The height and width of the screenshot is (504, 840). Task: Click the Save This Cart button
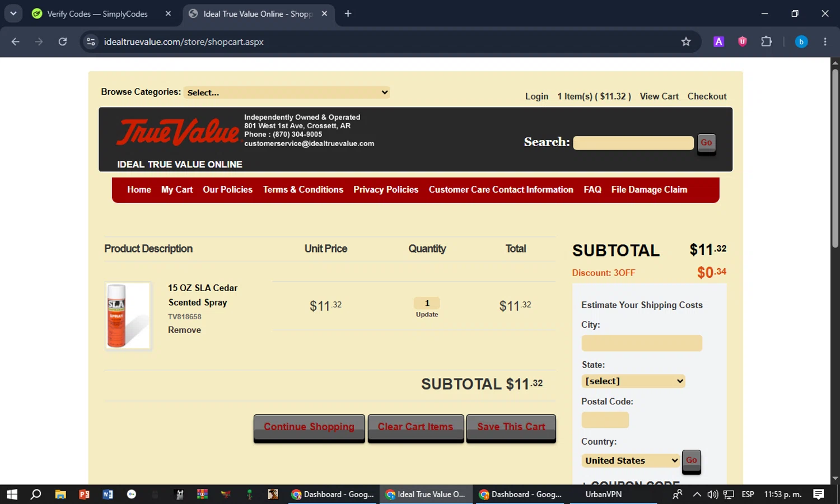tap(511, 428)
